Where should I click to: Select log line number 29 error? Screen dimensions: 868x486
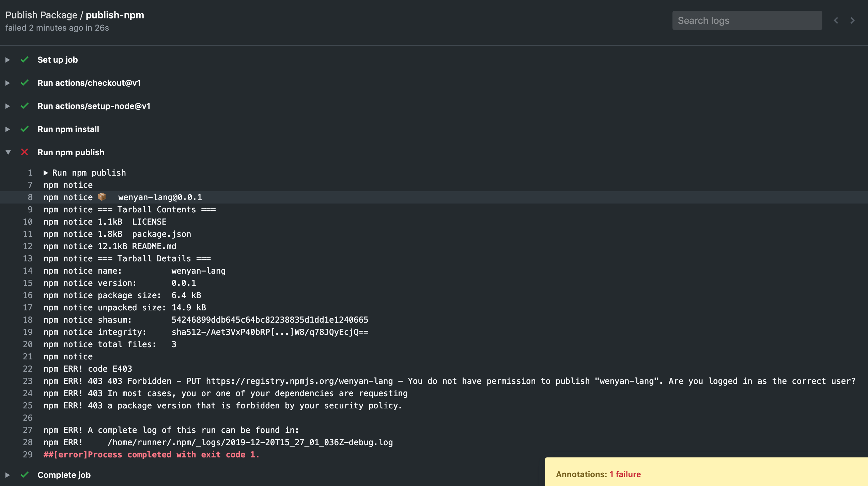28,454
